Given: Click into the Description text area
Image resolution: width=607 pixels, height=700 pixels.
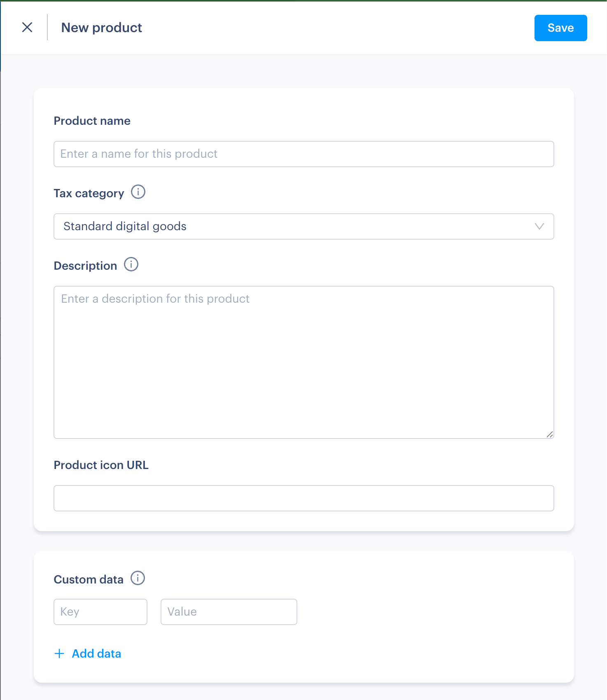Looking at the screenshot, I should (x=303, y=362).
